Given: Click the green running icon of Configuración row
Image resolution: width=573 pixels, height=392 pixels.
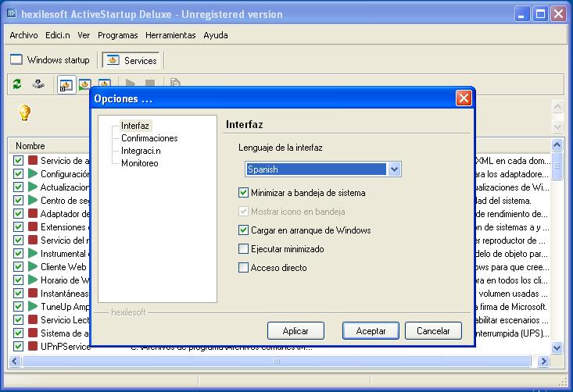Looking at the screenshot, I should (x=33, y=173).
